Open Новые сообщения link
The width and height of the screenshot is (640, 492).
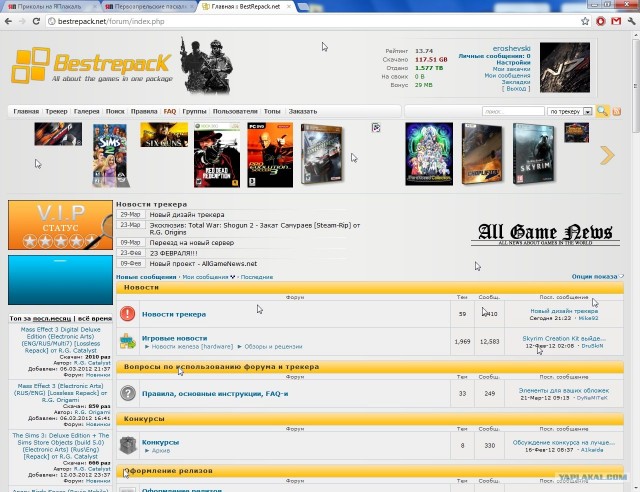pyautogui.click(x=146, y=277)
